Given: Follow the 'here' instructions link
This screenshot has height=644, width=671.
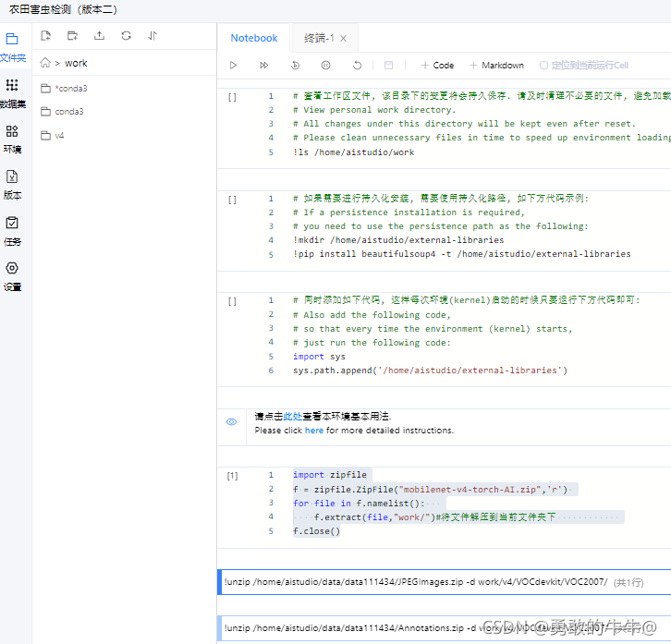Looking at the screenshot, I should [314, 431].
